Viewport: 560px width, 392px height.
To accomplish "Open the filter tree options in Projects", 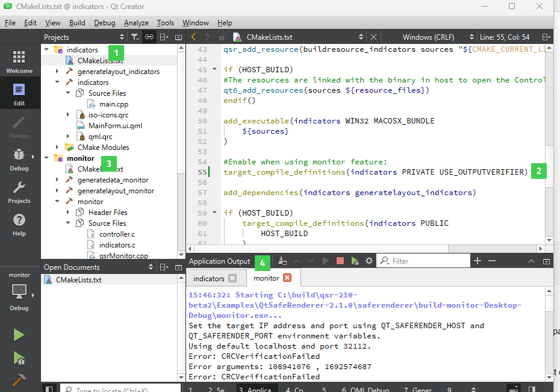I will (x=134, y=37).
